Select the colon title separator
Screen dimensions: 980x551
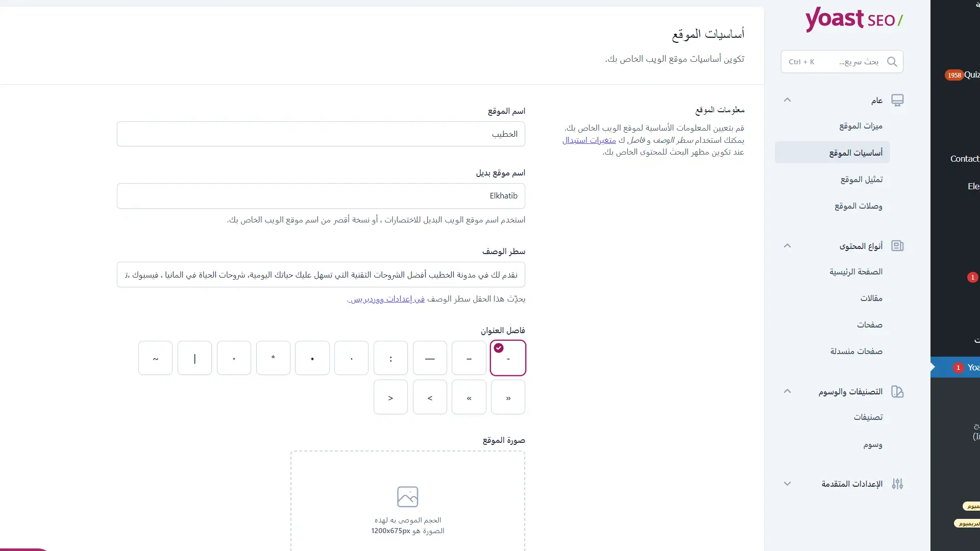tap(390, 358)
